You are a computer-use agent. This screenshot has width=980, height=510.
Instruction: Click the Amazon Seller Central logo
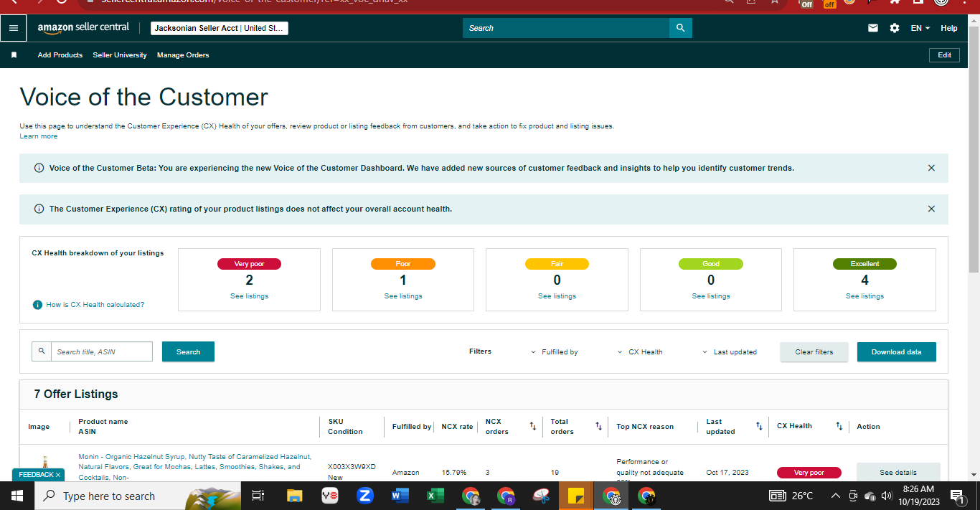pos(83,28)
